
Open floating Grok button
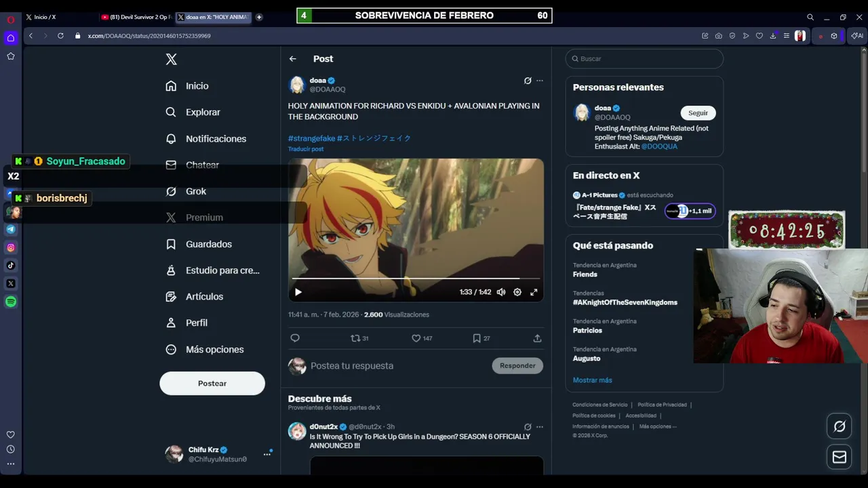coord(840,426)
